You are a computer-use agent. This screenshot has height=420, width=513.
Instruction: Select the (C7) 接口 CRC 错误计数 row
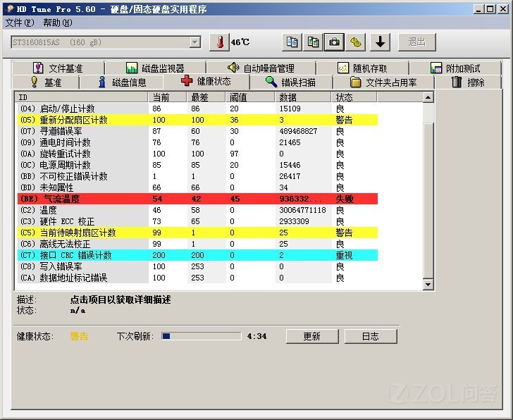click(x=197, y=255)
